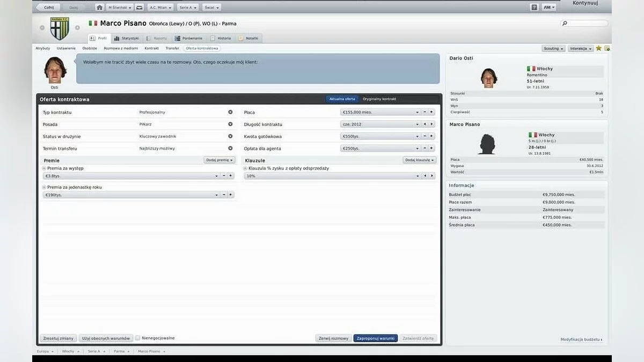This screenshot has height=362, width=644.
Task: Click the add note icon beside star
Action: (607, 48)
